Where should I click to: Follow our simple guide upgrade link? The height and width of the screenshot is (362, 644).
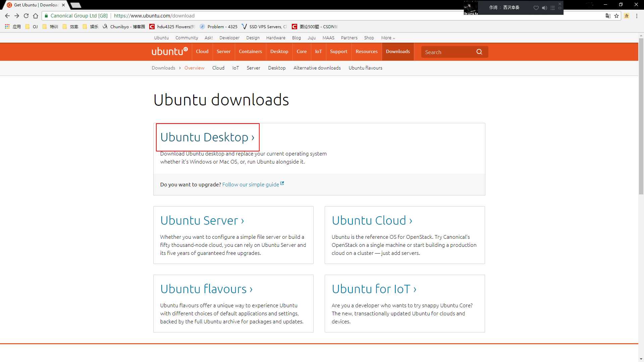point(253,184)
